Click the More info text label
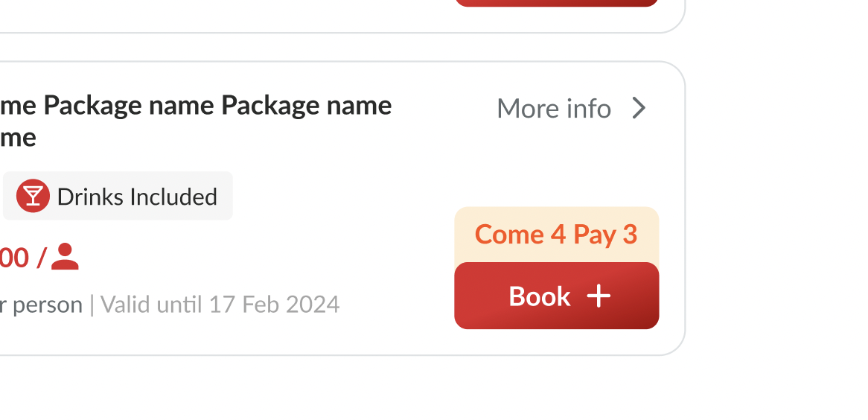The image size is (868, 420). point(554,109)
